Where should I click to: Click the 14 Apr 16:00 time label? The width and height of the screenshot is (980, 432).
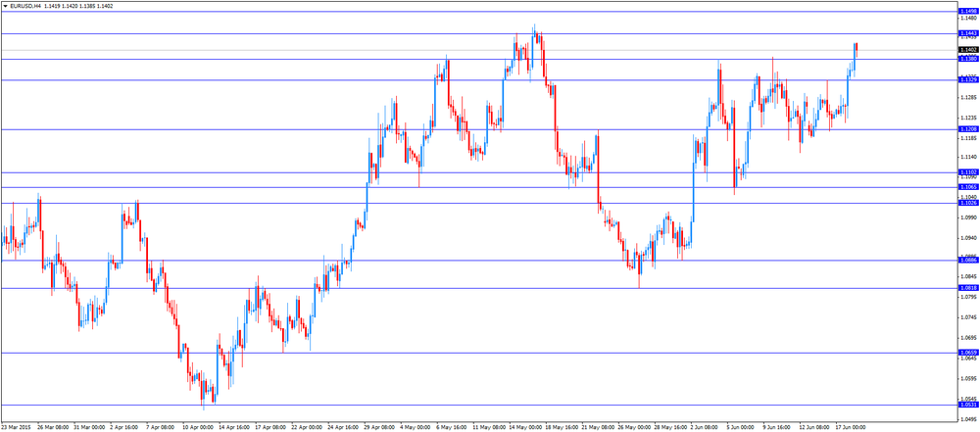pos(233,428)
